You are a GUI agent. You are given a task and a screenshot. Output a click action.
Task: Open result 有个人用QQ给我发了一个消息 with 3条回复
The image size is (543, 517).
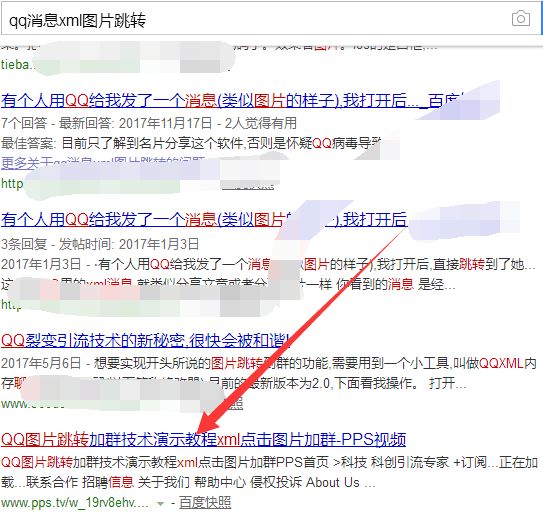click(x=204, y=219)
